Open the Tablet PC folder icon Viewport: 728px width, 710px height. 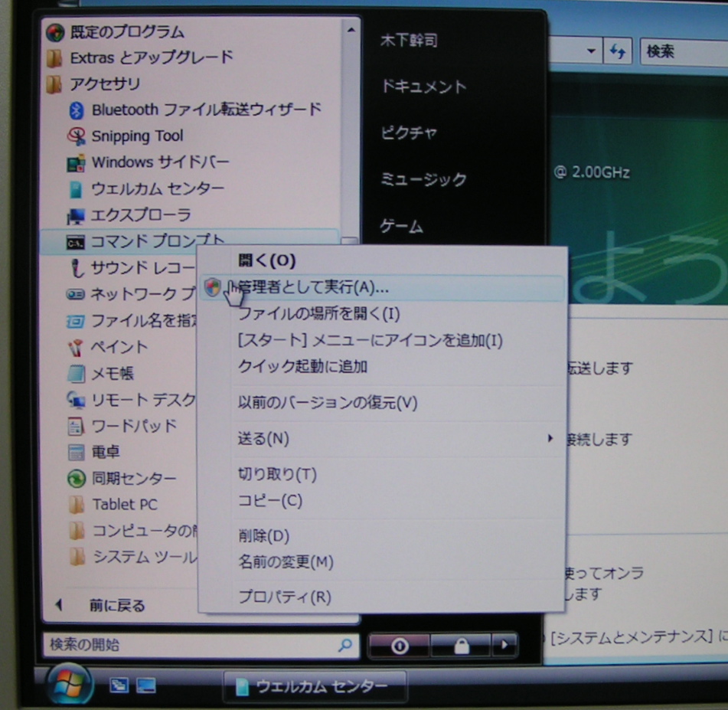(x=77, y=505)
